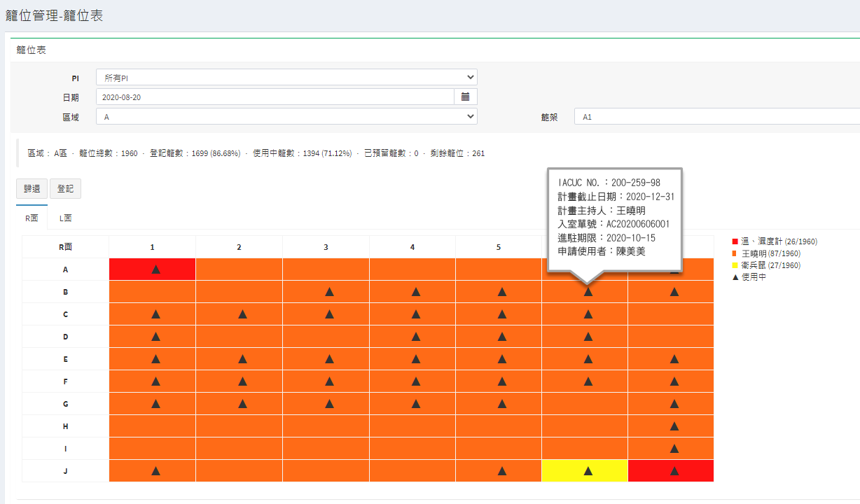Open the PI dropdown showing 所有PI

286,77
